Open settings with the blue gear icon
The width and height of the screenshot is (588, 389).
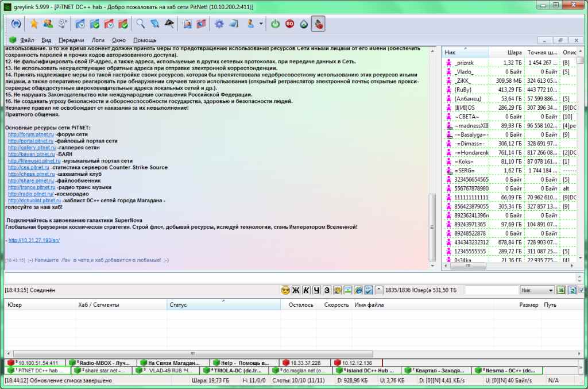(x=219, y=24)
